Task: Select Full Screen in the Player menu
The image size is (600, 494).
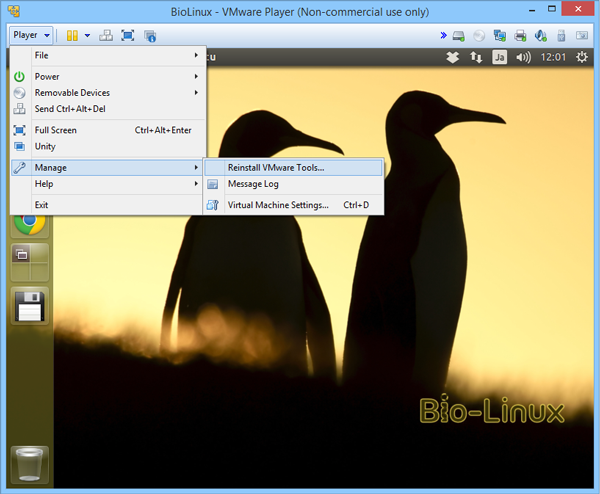Action: pos(107,130)
